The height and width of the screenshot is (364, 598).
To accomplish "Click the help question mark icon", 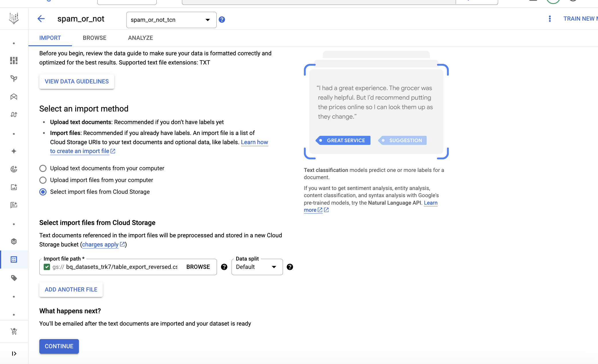I will [x=222, y=19].
